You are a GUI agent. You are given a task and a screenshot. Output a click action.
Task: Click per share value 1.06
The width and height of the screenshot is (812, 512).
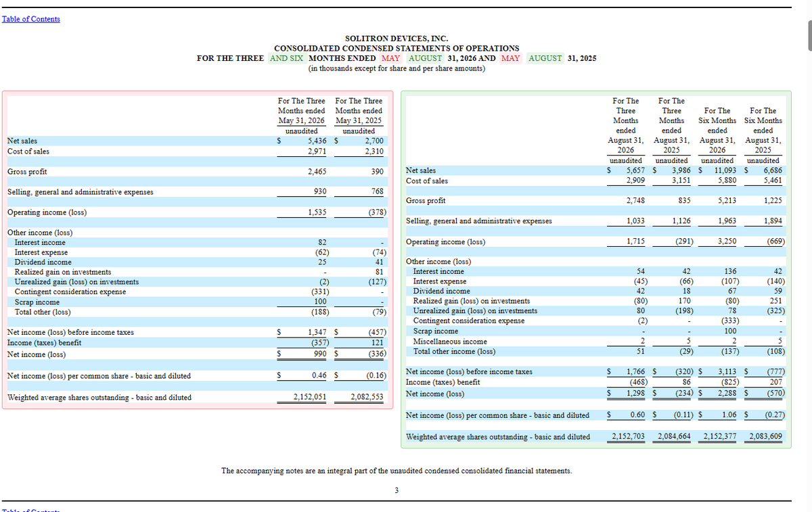[x=729, y=415]
